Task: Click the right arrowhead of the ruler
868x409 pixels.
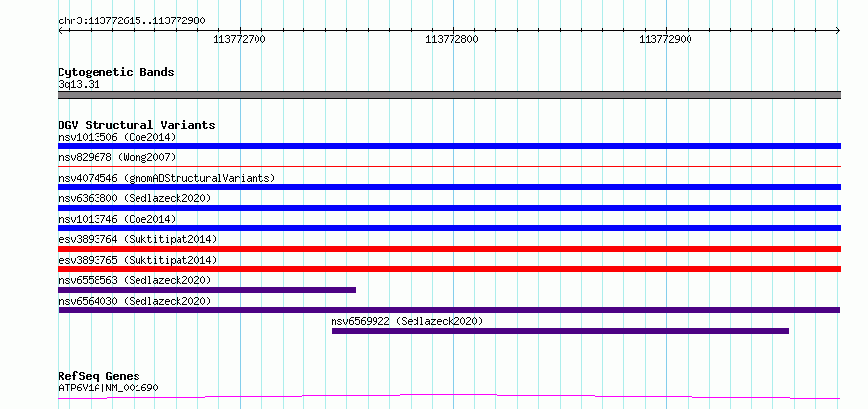Action: click(x=837, y=31)
